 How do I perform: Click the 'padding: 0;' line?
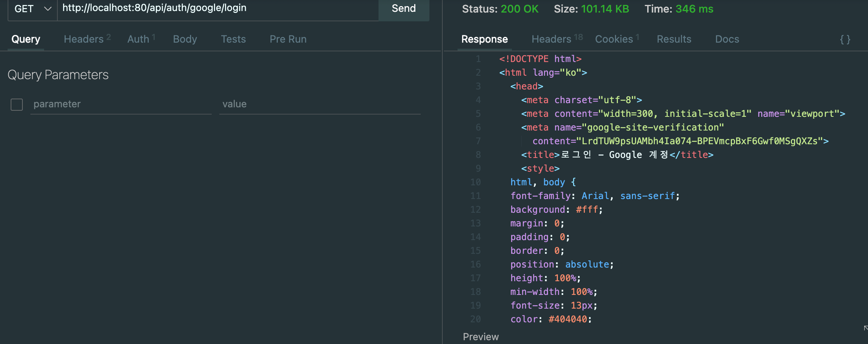[540, 237]
